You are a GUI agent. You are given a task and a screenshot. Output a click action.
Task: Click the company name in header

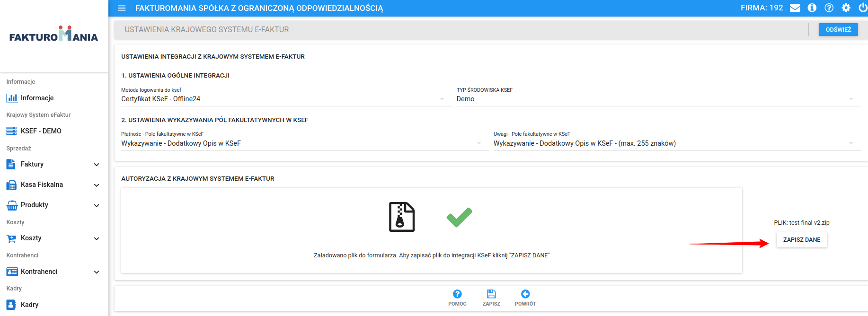[259, 8]
